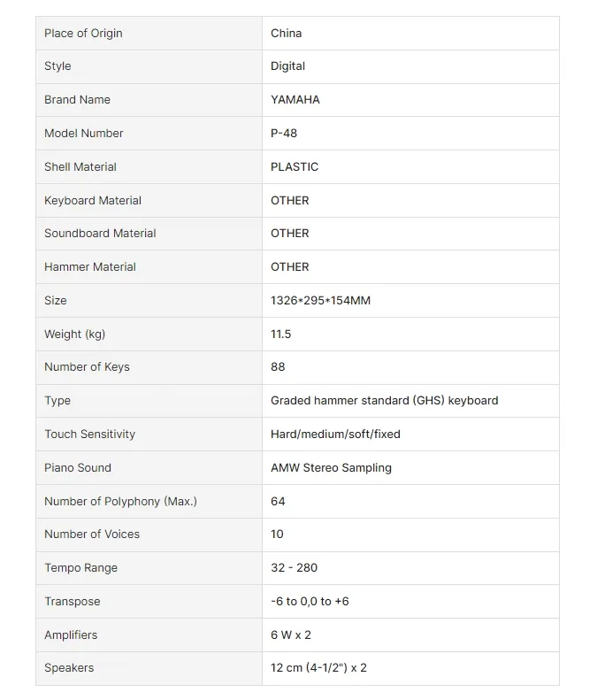Viewport: 597px width, 700px height.
Task: Click the 'Tempo Range' label
Action: pos(80,568)
